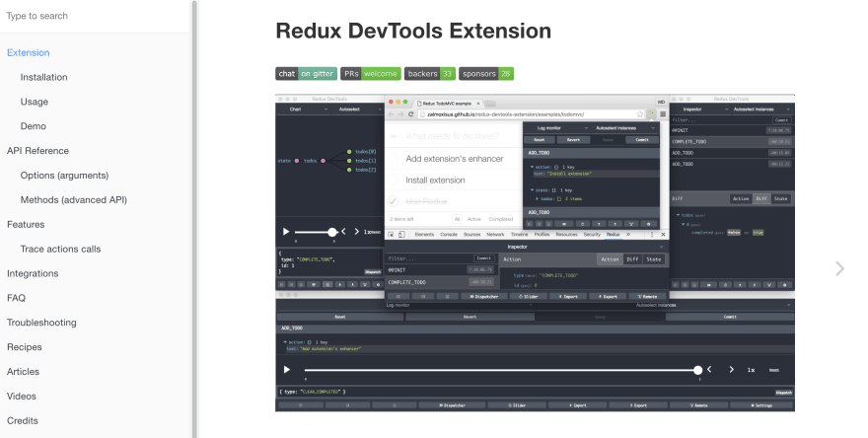Click the 'Install extension' todo item in screenshot
This screenshot has width=868, height=438.
click(x=435, y=180)
